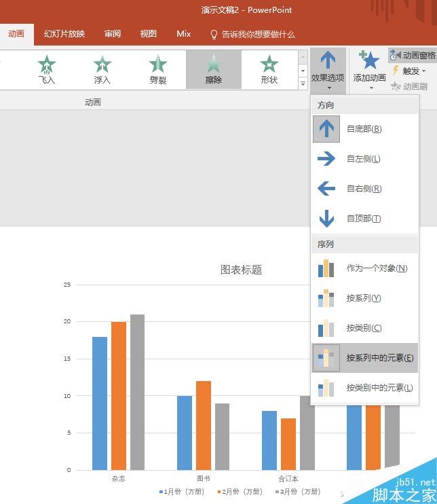Switch to the 动画 ribbon tab
Screen dimensions: 437x504
(x=16, y=34)
